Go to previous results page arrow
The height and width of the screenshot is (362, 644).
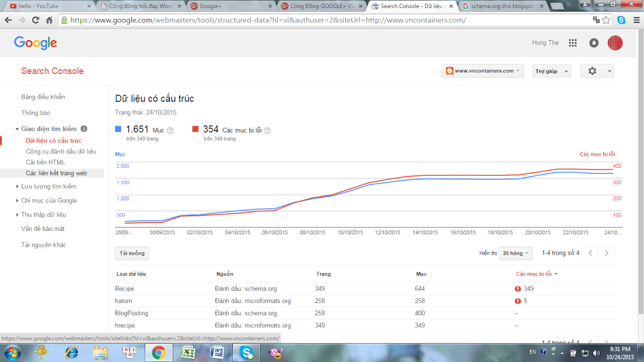(x=590, y=253)
